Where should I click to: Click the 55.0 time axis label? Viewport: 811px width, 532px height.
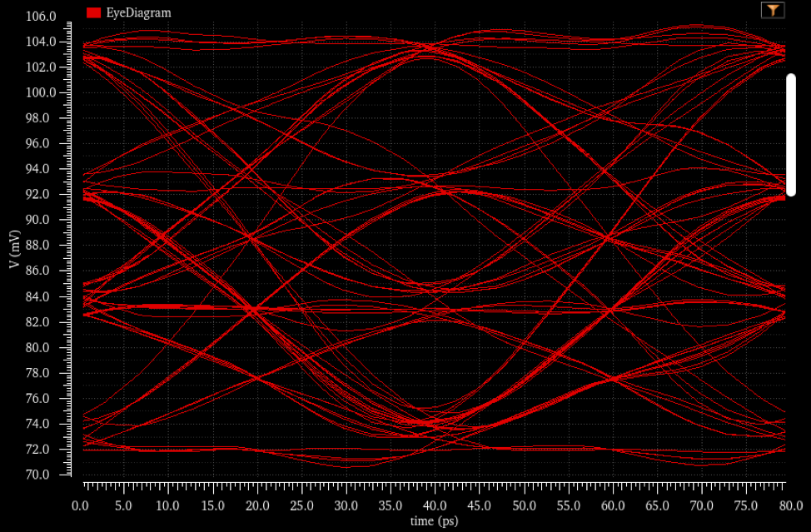point(568,505)
